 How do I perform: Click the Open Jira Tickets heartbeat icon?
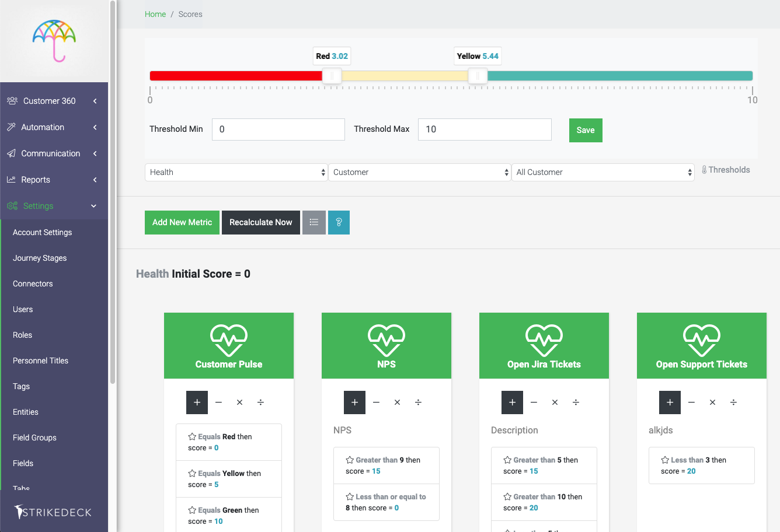click(544, 340)
